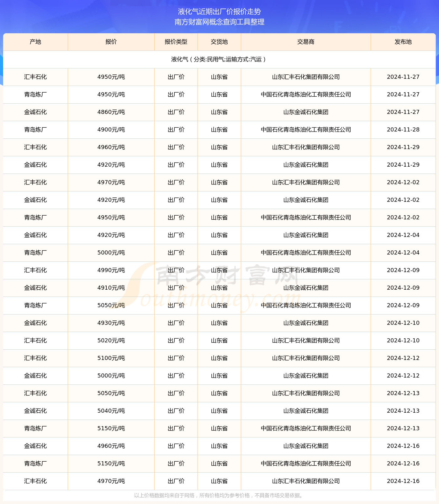Click 4960元/吨 in the 汇丰石化 2024-11-29 row
Screen dimensions: 439x504
pos(111,147)
